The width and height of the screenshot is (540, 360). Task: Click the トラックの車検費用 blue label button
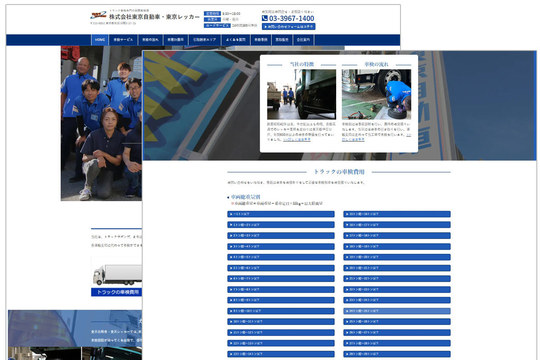(x=117, y=292)
